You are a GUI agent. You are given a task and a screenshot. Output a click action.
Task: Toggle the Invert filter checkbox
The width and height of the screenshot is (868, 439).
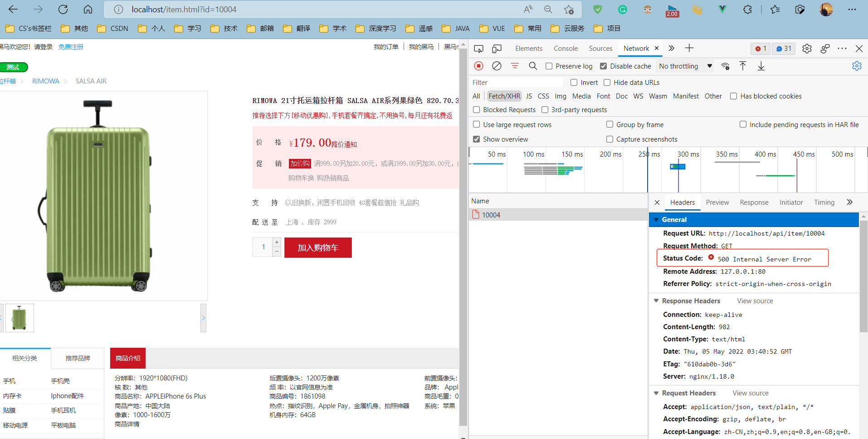coord(574,83)
